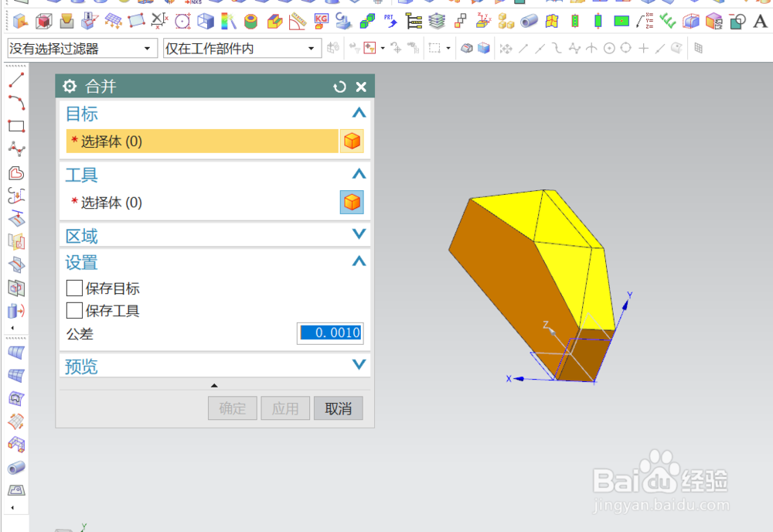Click the blue wireframe box icon
Screen dimensions: 773x532
click(206, 21)
